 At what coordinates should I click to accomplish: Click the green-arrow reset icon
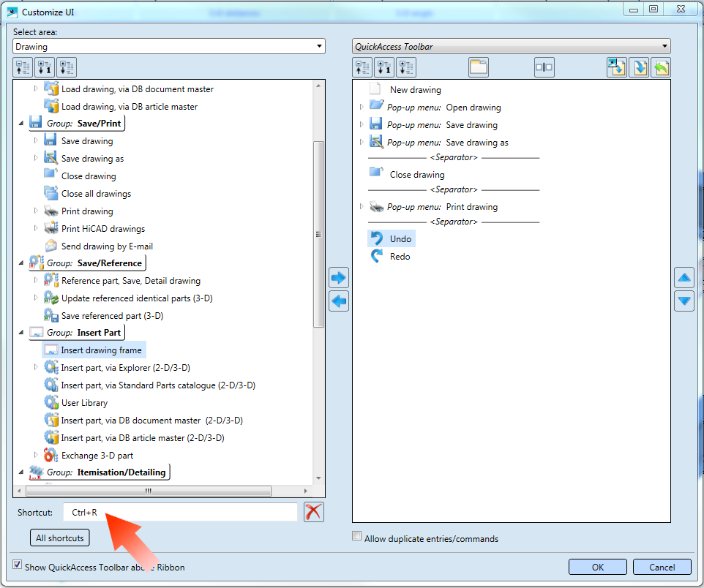pos(662,67)
